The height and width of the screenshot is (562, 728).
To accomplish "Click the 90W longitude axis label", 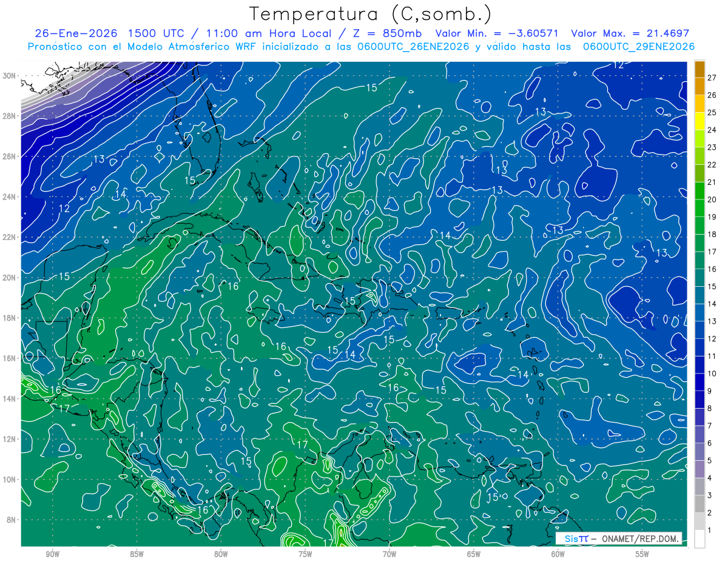I will (52, 554).
